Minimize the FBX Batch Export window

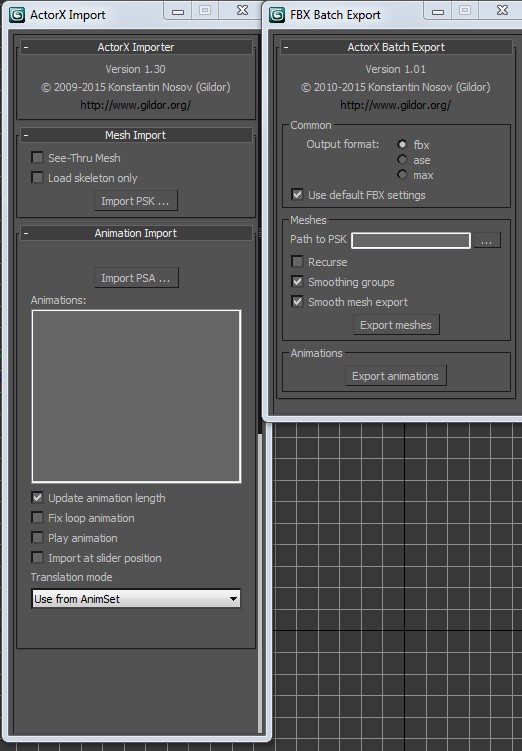(x=438, y=11)
